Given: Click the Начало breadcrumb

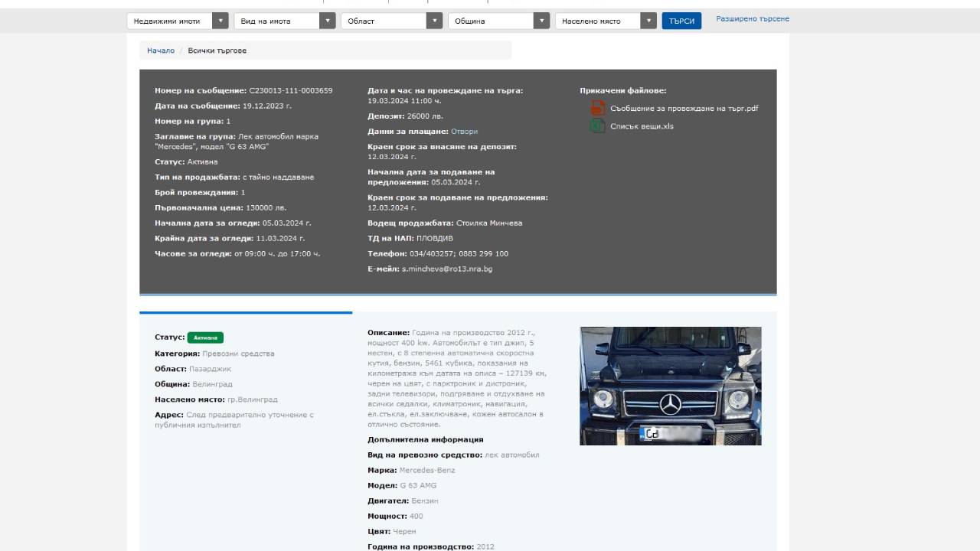Looking at the screenshot, I should [160, 50].
